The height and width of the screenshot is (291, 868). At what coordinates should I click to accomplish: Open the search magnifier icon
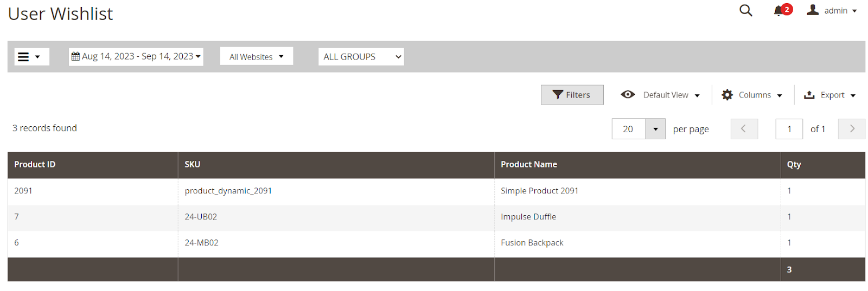746,10
